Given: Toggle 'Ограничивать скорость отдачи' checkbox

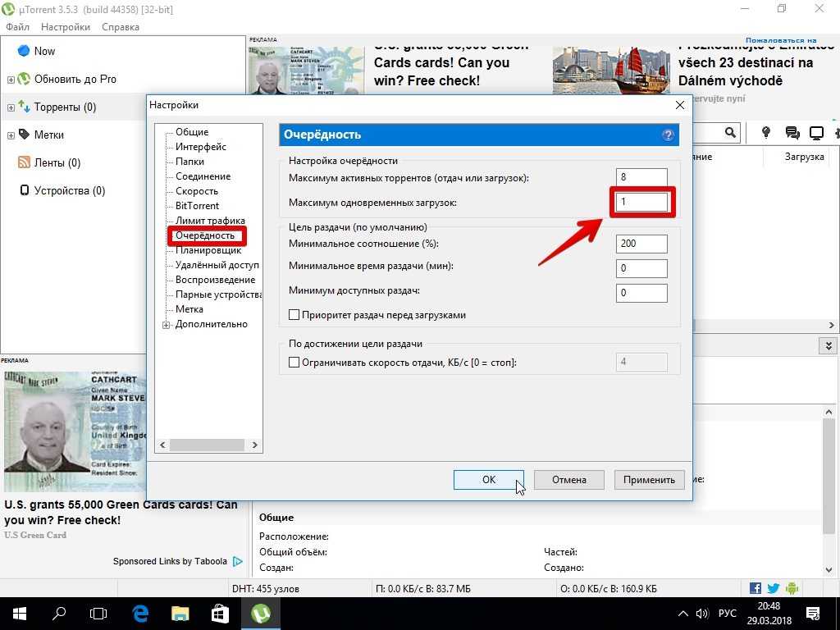Looking at the screenshot, I should point(294,363).
